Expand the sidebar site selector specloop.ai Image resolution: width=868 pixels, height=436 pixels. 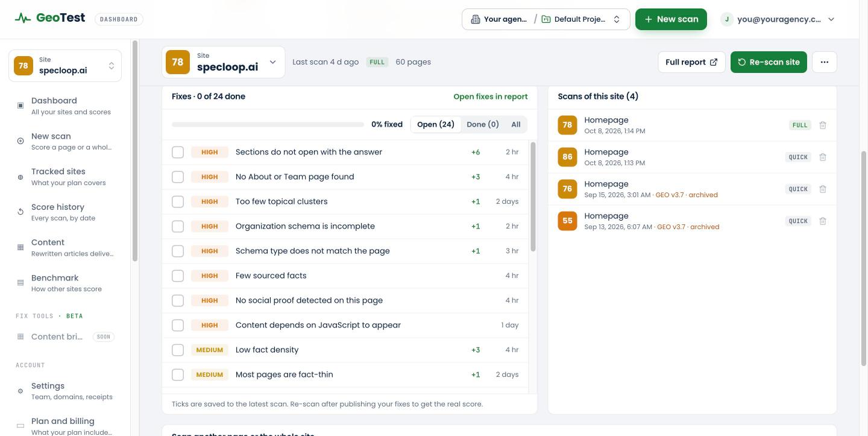[x=65, y=66]
